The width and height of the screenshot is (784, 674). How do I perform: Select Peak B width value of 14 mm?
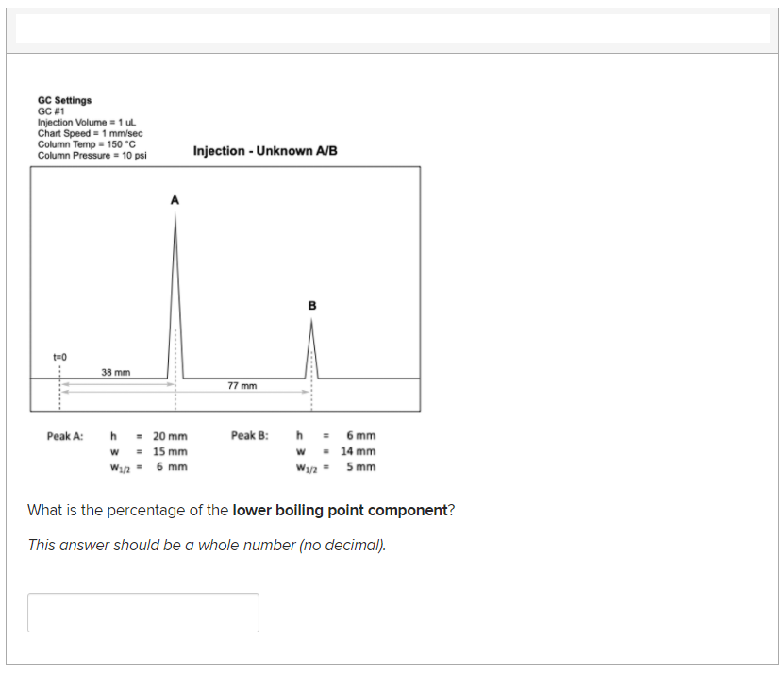coord(355,450)
